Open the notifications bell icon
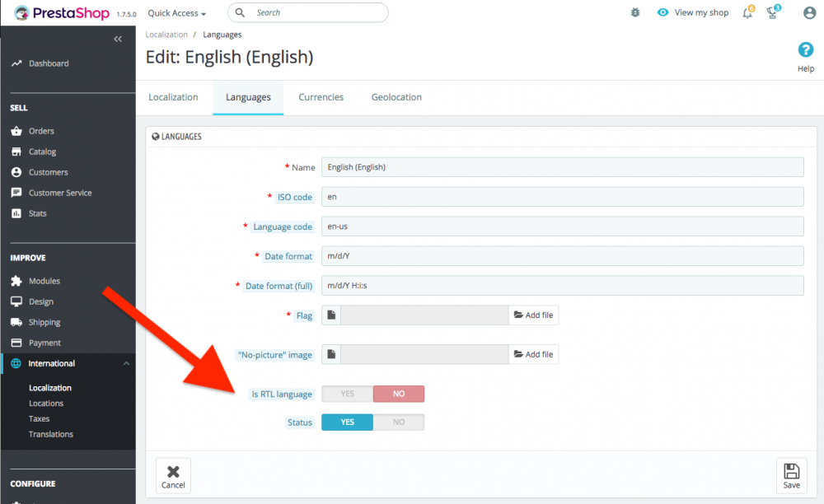 click(748, 12)
